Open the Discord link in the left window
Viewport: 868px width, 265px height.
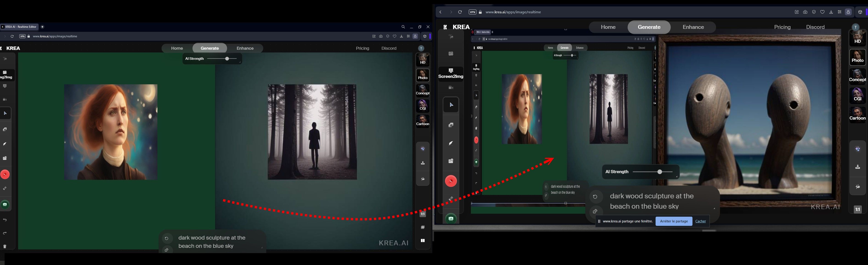[389, 49]
